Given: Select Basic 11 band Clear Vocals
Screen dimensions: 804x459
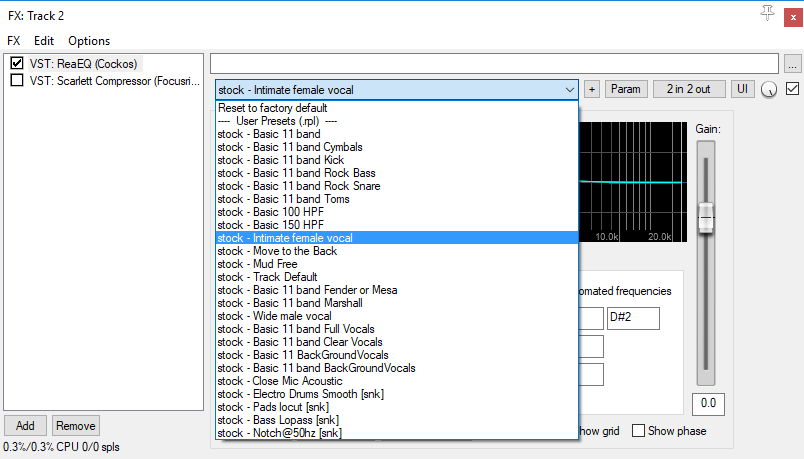Looking at the screenshot, I should point(397,342).
